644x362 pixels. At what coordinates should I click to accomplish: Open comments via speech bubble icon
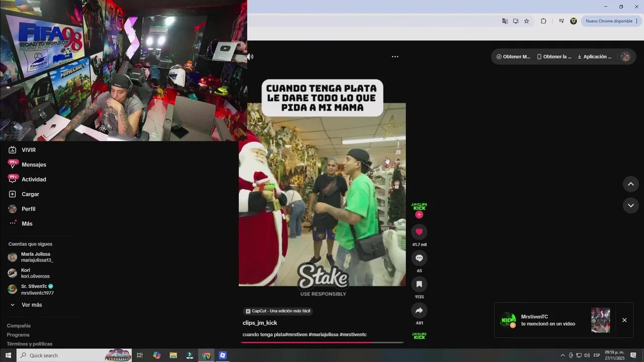pos(419,258)
